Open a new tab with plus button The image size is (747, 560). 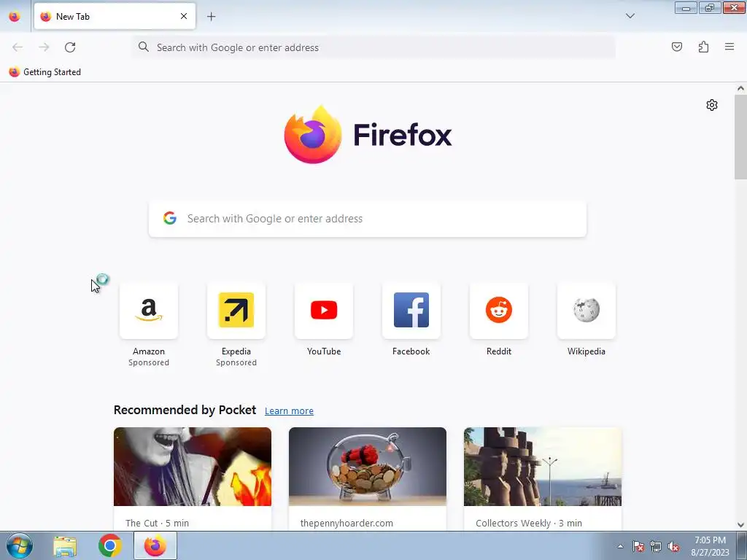coord(211,17)
